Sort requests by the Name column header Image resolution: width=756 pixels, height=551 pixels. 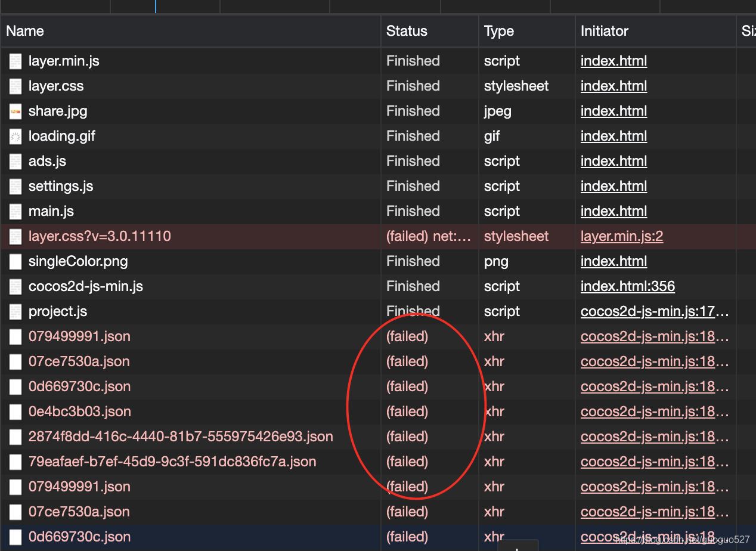click(25, 31)
